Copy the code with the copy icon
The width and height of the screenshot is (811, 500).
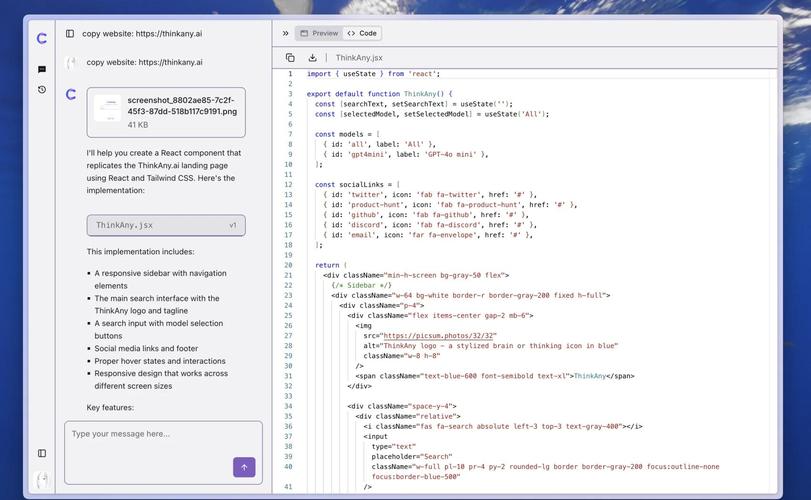[290, 58]
